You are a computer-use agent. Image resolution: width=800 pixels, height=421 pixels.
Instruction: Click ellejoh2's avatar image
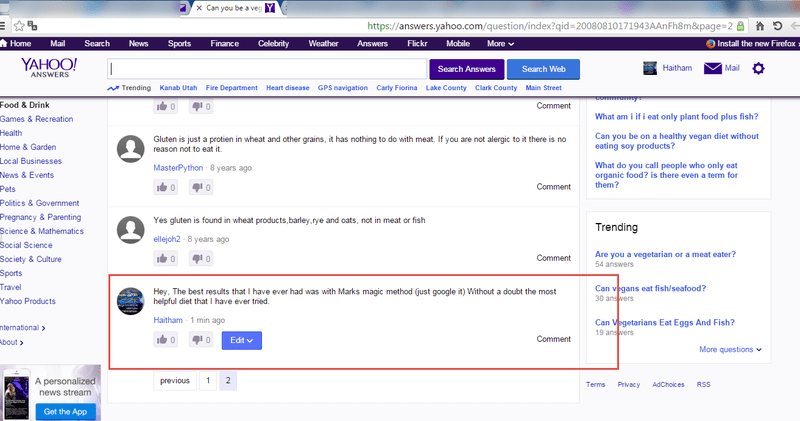tap(131, 230)
